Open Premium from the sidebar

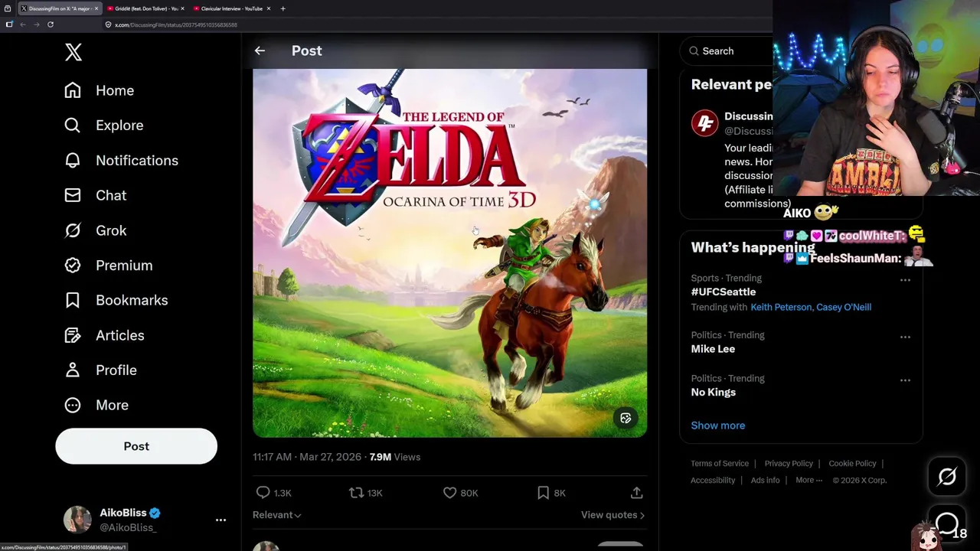click(108, 266)
